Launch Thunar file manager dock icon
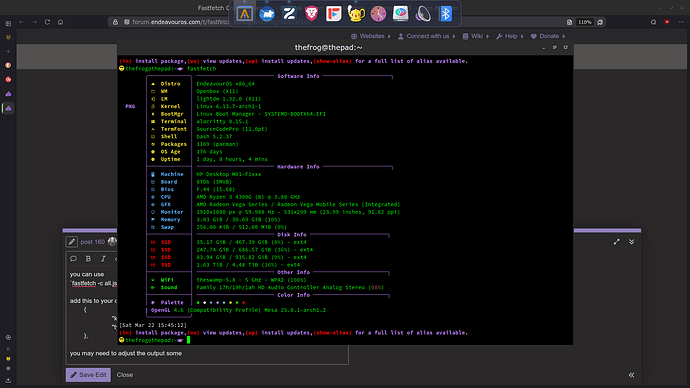The image size is (690, 388). click(267, 14)
